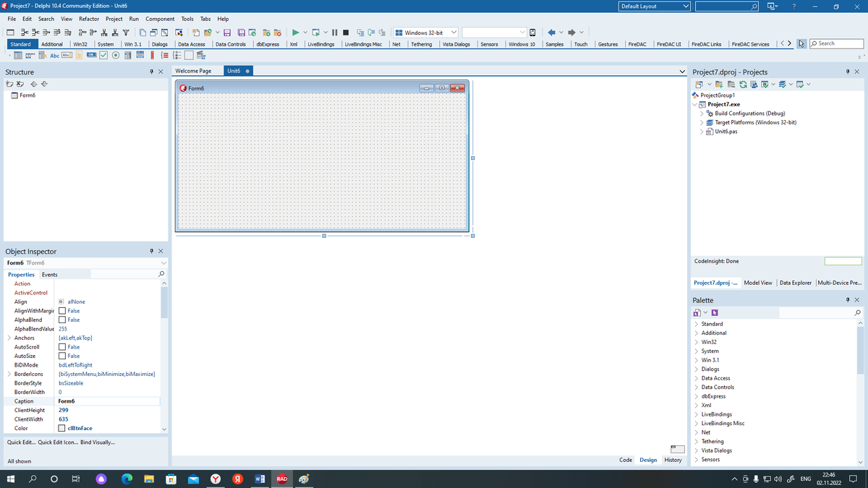Viewport: 868px width, 488px height.
Task: Switch to the Model View tab
Action: tap(758, 283)
